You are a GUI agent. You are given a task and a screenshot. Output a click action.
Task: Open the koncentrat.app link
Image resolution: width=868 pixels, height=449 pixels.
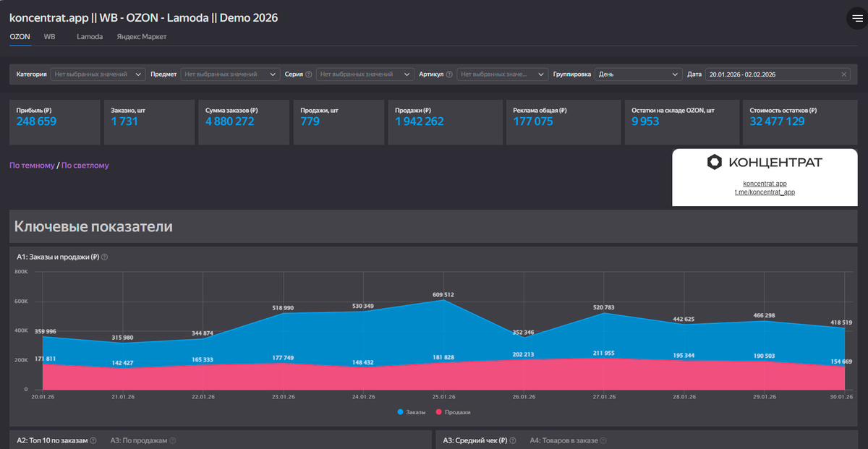coord(765,184)
